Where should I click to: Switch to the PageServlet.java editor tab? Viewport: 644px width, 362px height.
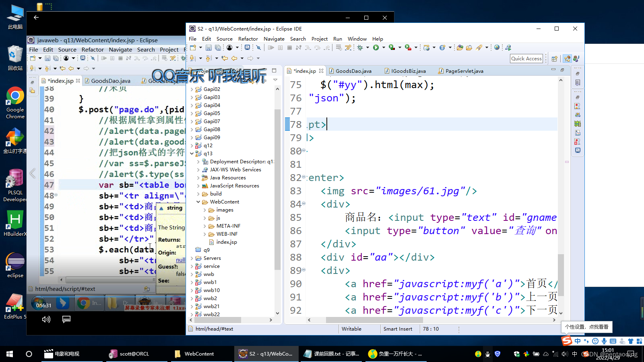coord(461,71)
